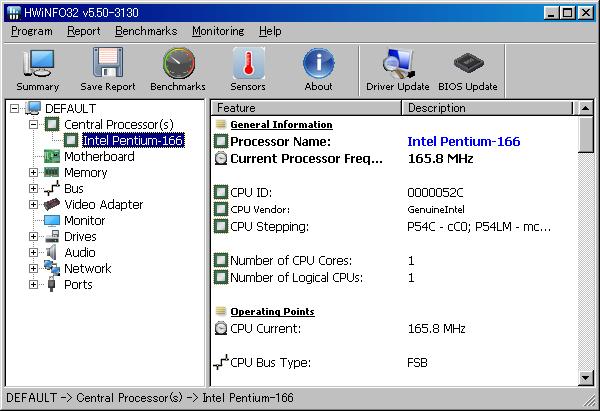
Task: Click the scrollbar down arrow
Action: tap(585, 378)
